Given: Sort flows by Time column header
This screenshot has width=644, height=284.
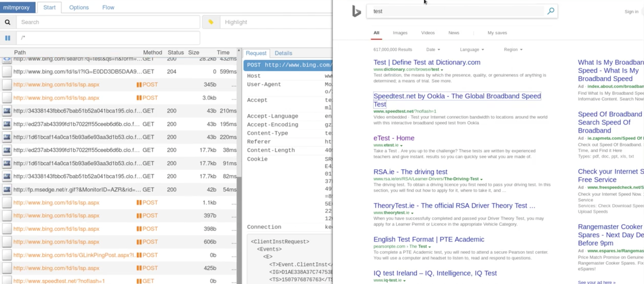Looking at the screenshot, I should [x=223, y=52].
